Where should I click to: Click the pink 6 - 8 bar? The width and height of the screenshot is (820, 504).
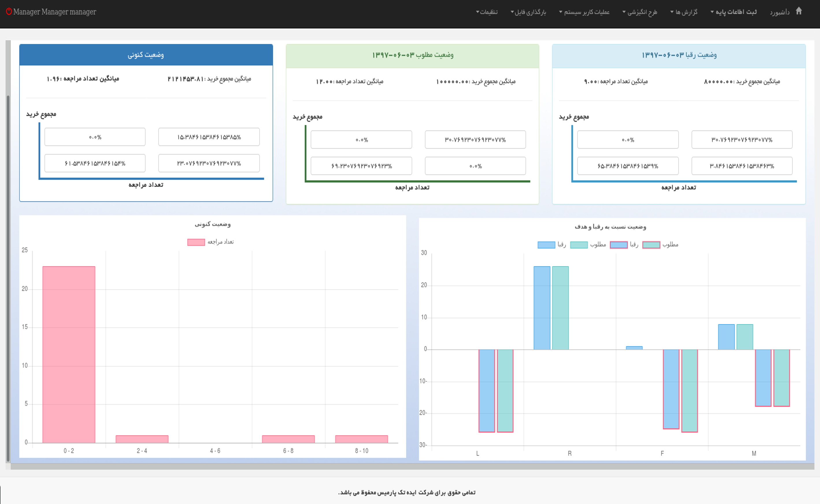coord(288,439)
